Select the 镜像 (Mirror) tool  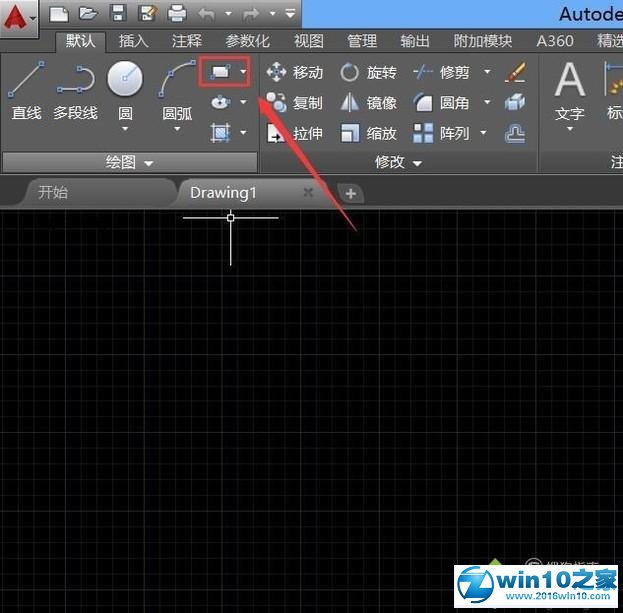pos(368,102)
